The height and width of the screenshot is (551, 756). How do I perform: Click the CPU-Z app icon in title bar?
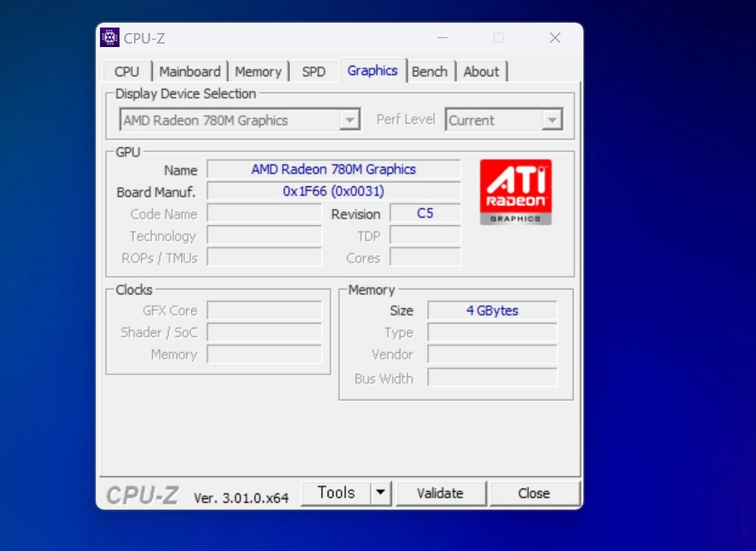(x=109, y=37)
